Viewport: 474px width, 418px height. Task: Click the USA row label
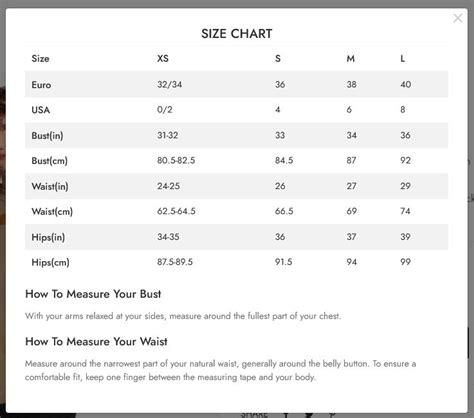tap(41, 110)
